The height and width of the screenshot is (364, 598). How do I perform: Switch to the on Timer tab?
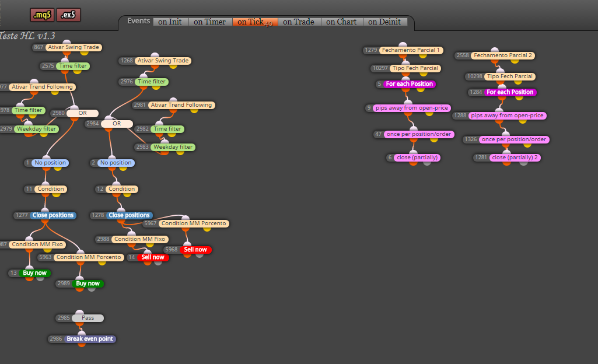pyautogui.click(x=210, y=22)
